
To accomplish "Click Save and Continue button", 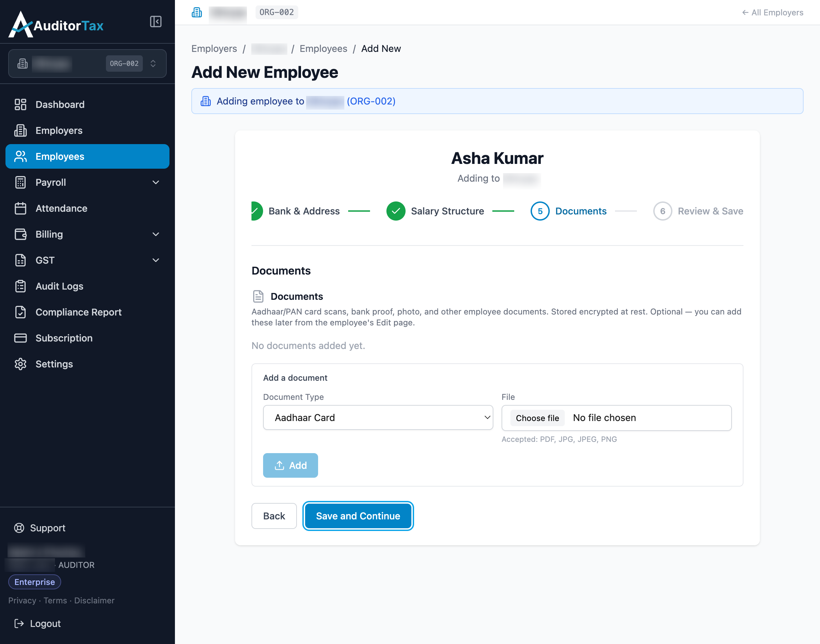I will point(358,516).
